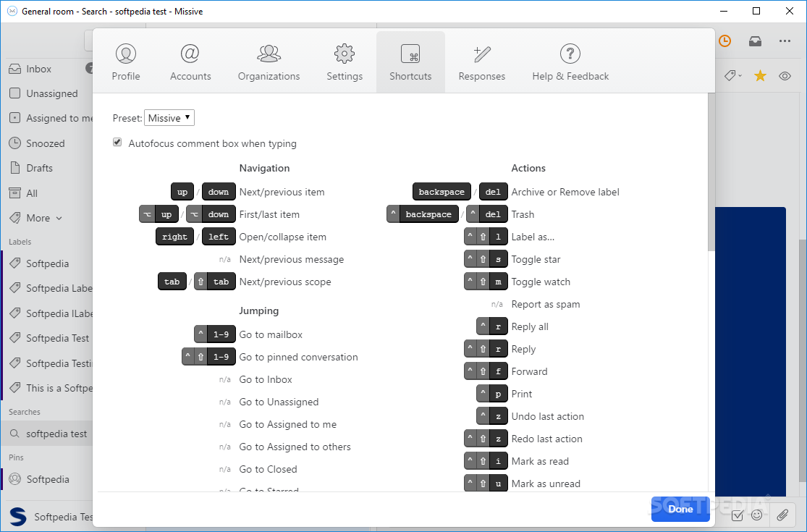Open the Preset dropdown
Screen dimensions: 807x532
pyautogui.click(x=169, y=118)
